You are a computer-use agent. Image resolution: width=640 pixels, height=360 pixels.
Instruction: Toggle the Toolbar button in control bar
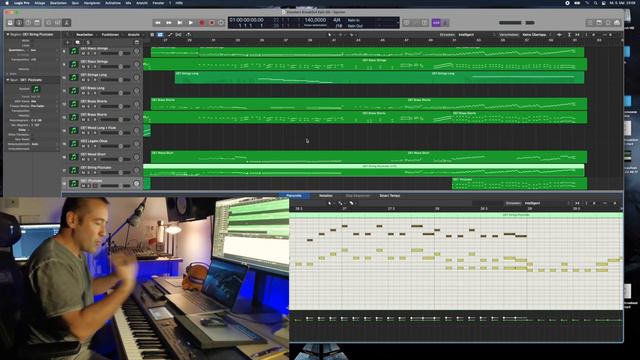point(37,23)
